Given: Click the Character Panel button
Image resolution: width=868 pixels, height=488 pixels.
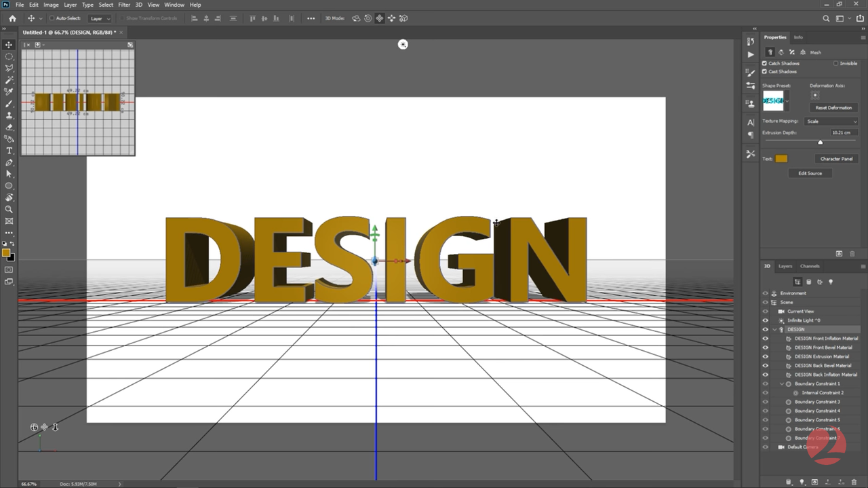Looking at the screenshot, I should pyautogui.click(x=836, y=159).
